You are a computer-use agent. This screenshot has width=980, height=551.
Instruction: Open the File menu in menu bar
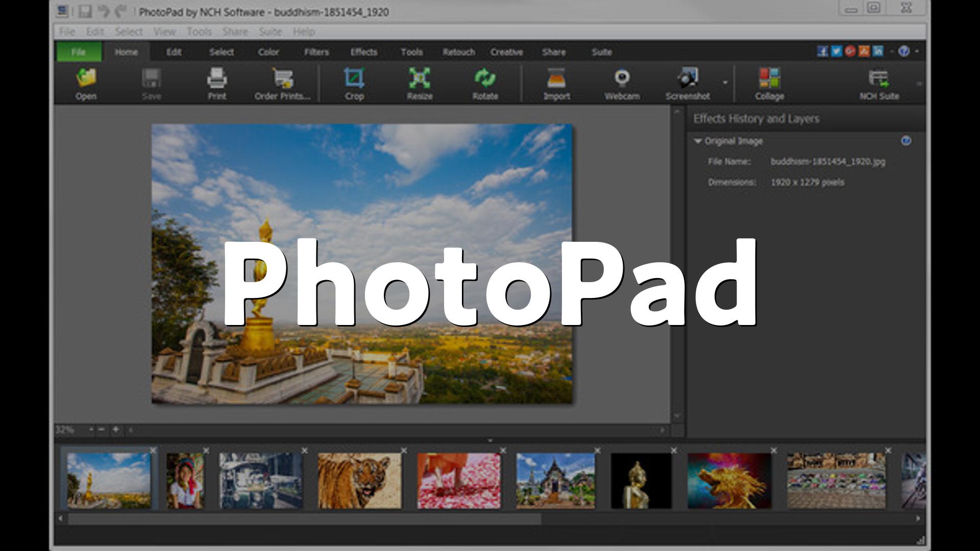[x=67, y=32]
